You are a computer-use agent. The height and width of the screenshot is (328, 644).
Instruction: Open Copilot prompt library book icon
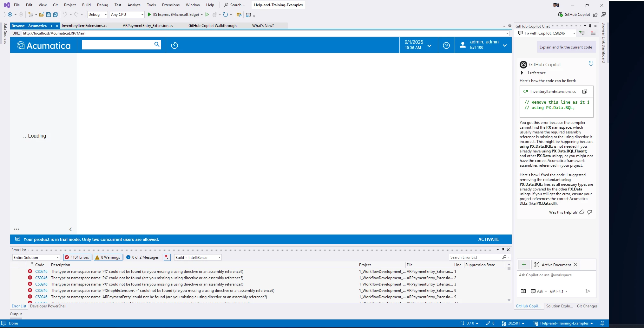coord(523,291)
